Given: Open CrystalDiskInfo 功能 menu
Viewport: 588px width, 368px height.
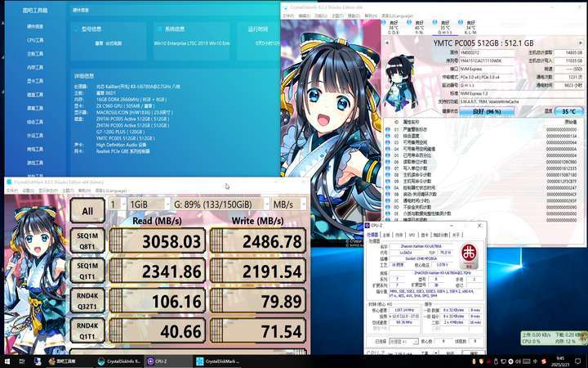Looking at the screenshot, I should coord(320,16).
